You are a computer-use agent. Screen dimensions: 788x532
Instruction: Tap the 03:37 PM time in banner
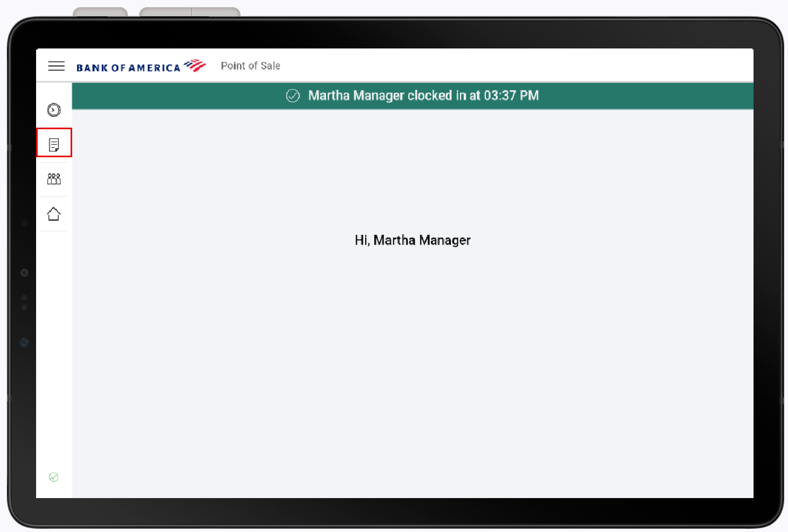[x=511, y=96]
